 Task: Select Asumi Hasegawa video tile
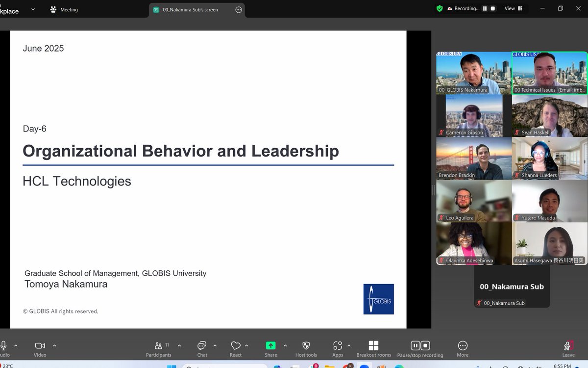(549, 243)
